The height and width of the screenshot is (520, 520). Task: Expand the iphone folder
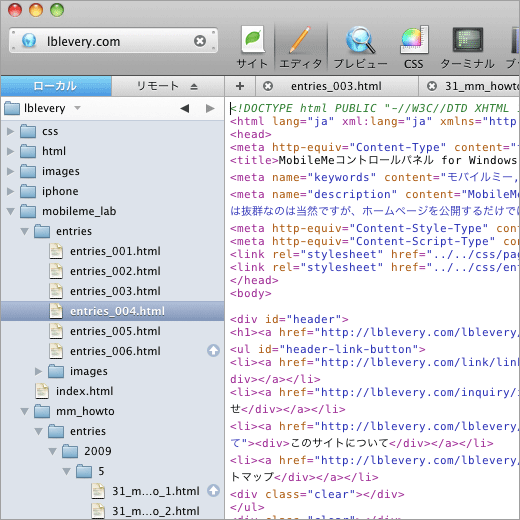[11, 191]
